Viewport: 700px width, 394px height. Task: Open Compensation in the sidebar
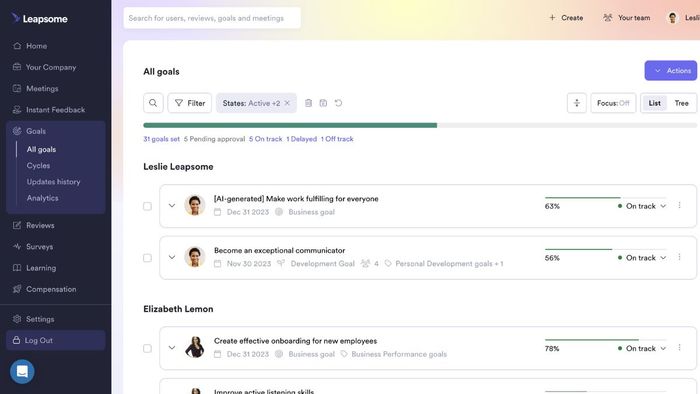pos(45,289)
